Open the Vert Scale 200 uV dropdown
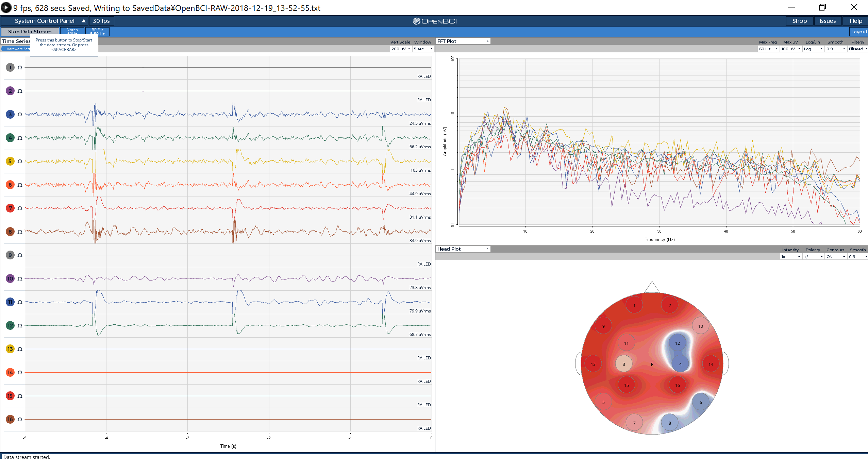Screen dimensions: 868x459 pos(400,49)
